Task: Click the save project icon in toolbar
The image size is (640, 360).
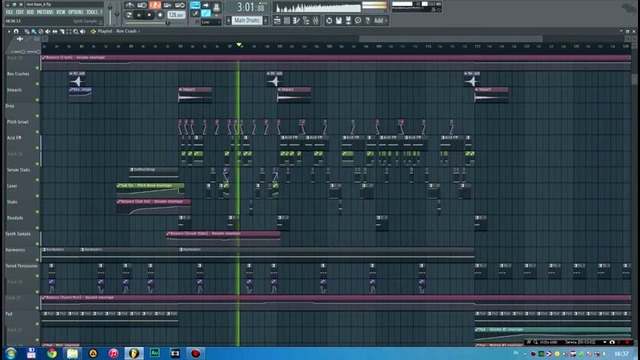Action: point(339,20)
